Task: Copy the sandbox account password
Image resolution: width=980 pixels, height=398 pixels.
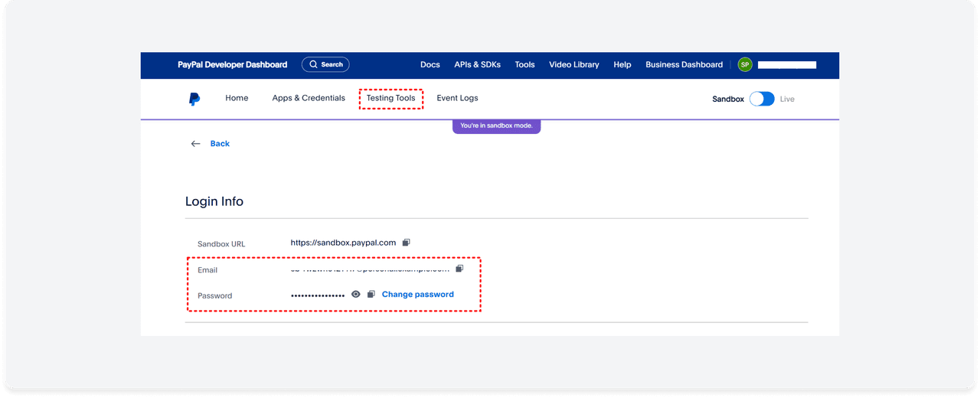Action: tap(371, 295)
